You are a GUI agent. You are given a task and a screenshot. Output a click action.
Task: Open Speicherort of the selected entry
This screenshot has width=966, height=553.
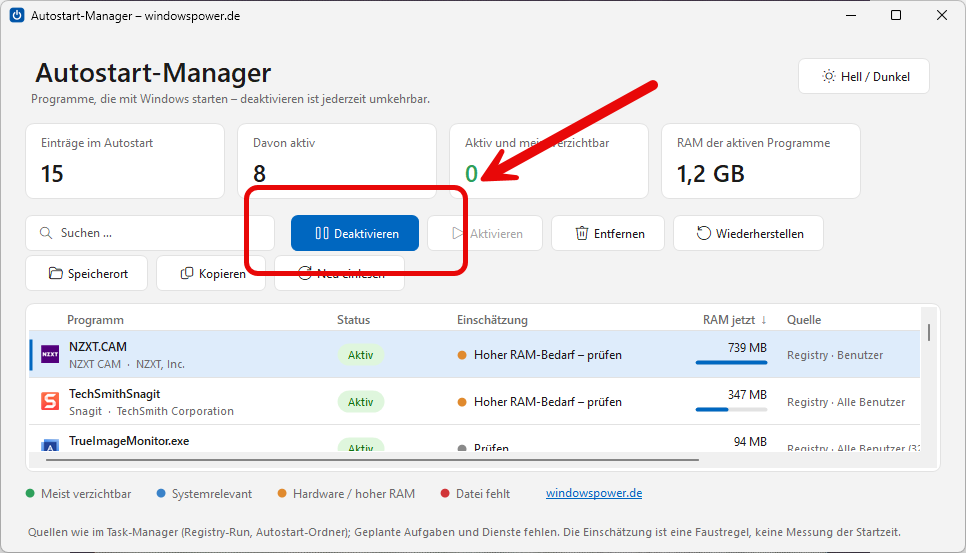(x=87, y=273)
